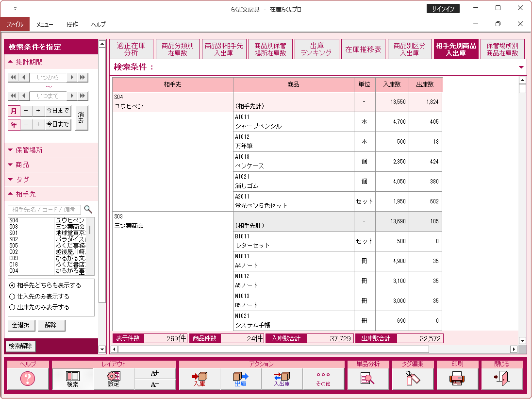This screenshot has width=532, height=399.
Task: Click the 全選択 button
Action: pyautogui.click(x=21, y=325)
